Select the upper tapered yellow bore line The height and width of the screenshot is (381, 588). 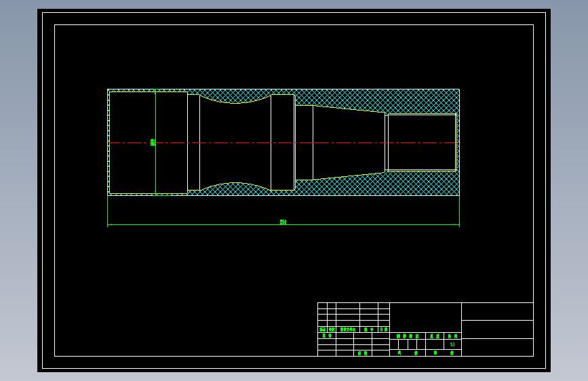click(349, 108)
